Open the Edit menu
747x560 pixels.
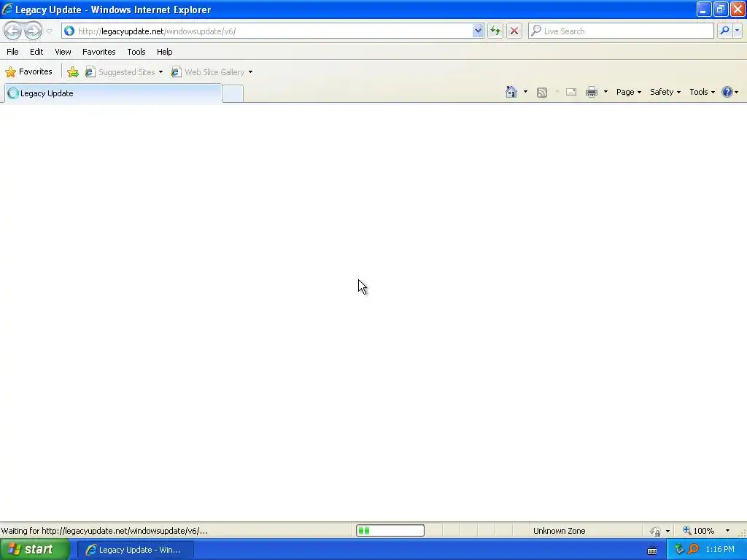(x=36, y=52)
